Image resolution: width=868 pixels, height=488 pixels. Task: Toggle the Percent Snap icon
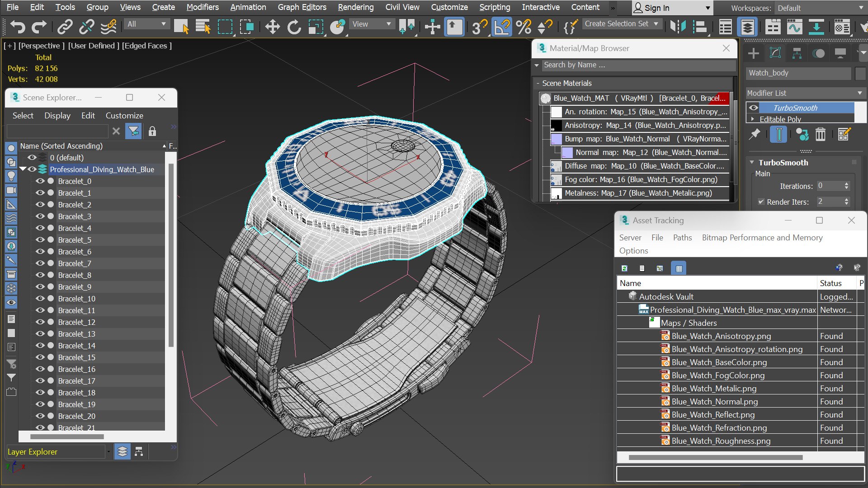pos(524,27)
